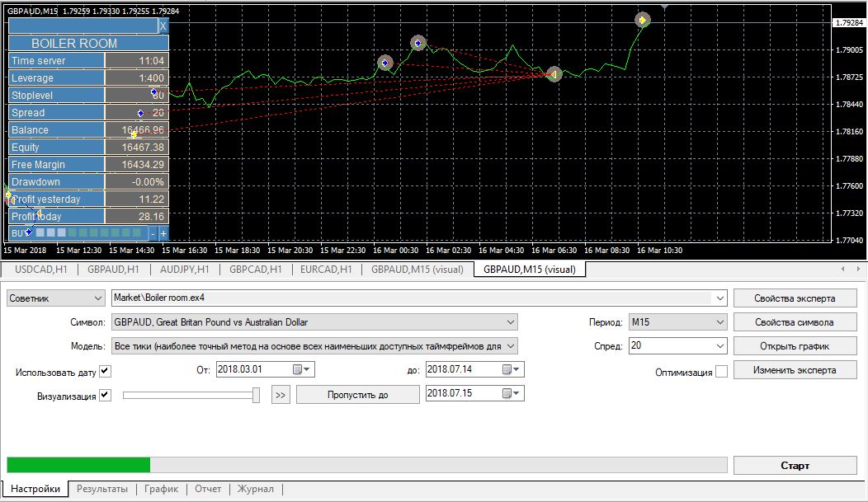This screenshot has height=502, width=868.
Task: Click the 'Старт' button
Action: tap(795, 466)
